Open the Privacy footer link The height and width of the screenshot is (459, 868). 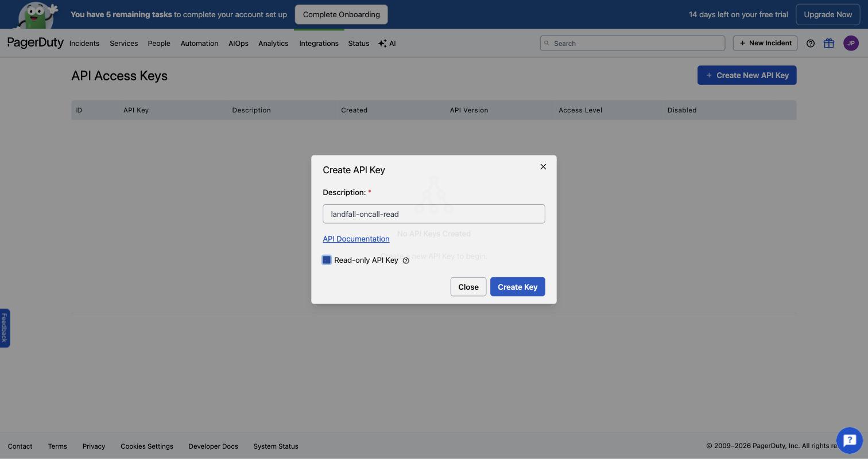tap(94, 446)
